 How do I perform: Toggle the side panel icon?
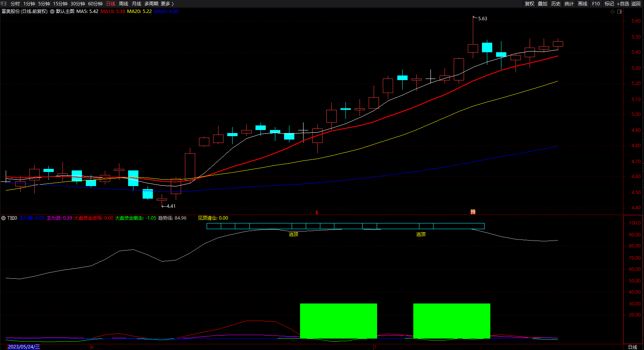[620, 11]
